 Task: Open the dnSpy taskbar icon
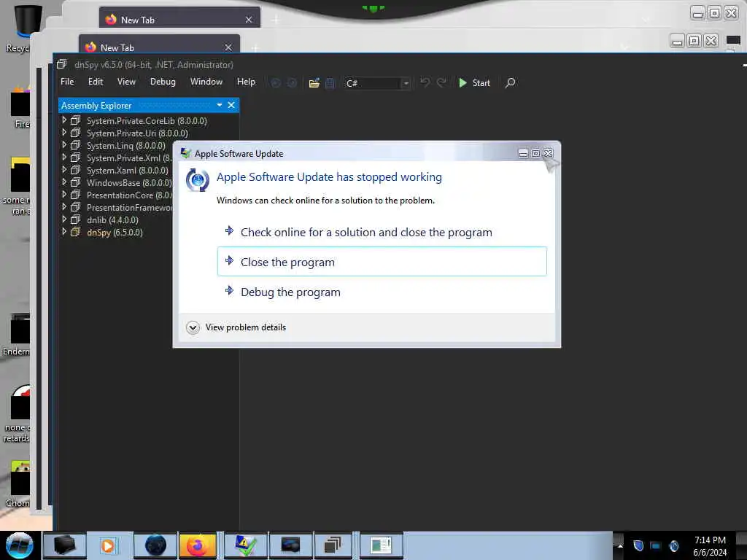(x=333, y=545)
